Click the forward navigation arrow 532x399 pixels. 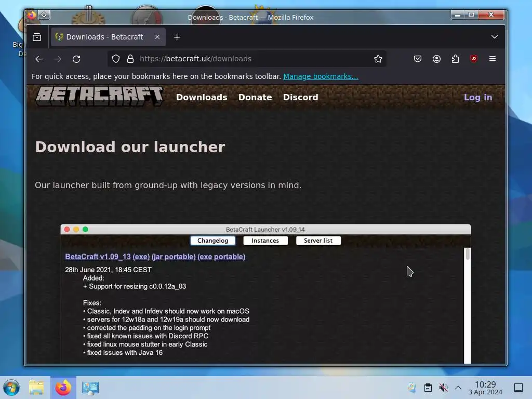pyautogui.click(x=58, y=59)
